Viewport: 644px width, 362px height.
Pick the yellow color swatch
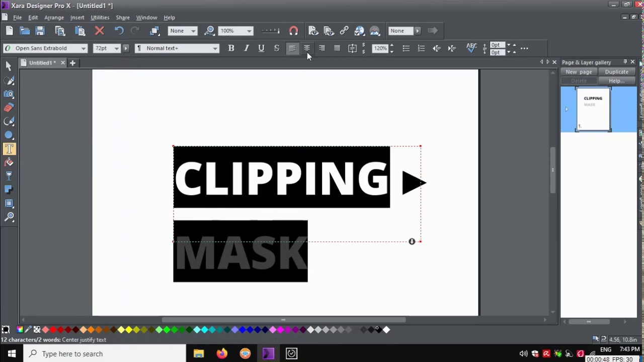coord(128,330)
